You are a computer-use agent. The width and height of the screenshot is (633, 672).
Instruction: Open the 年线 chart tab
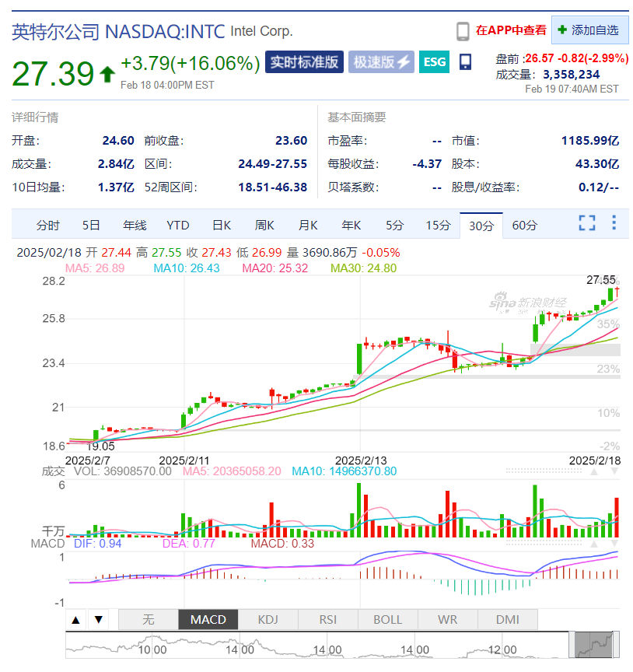[135, 226]
